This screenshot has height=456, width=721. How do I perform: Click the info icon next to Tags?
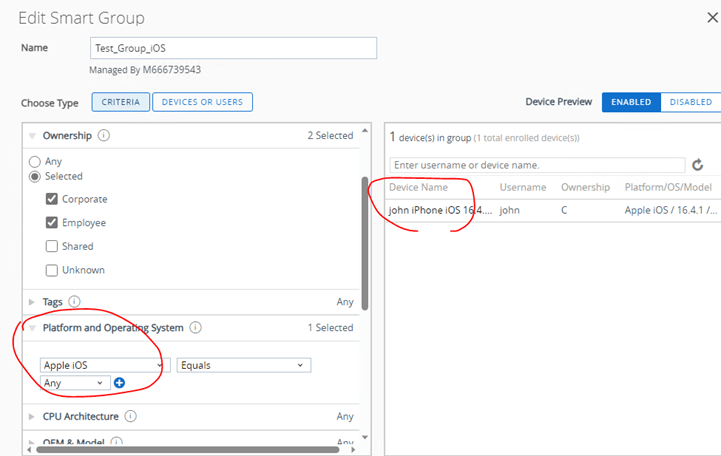point(74,301)
